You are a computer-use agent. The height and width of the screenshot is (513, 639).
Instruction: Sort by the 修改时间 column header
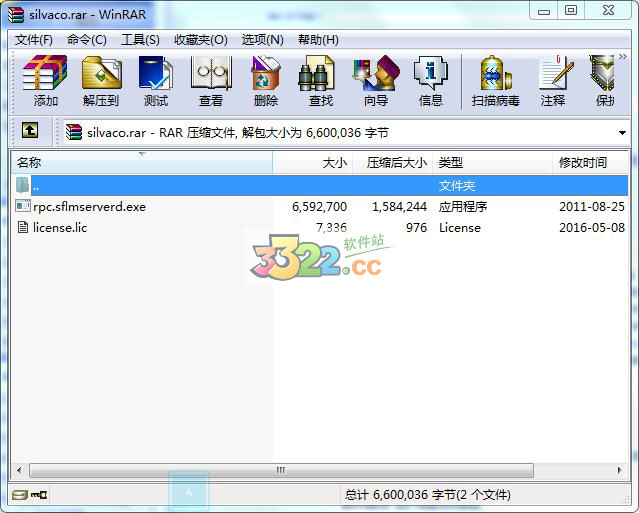pyautogui.click(x=591, y=163)
